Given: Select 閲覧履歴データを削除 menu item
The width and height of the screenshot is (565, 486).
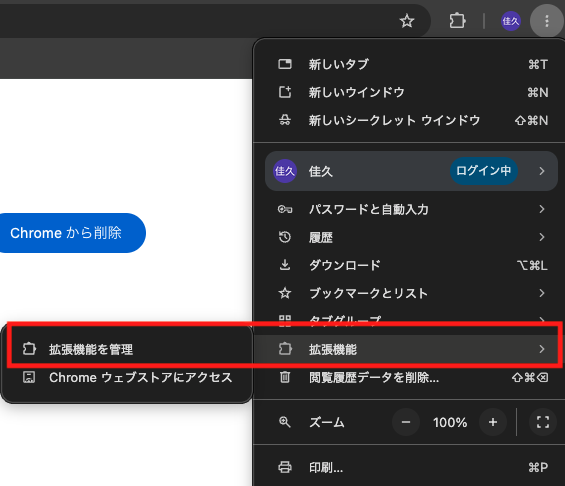Looking at the screenshot, I should [411, 377].
